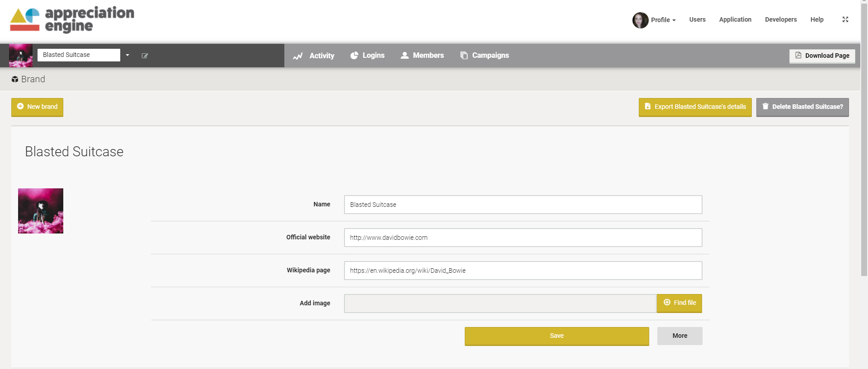The image size is (868, 369).
Task: Click the Download Page button
Action: click(822, 56)
